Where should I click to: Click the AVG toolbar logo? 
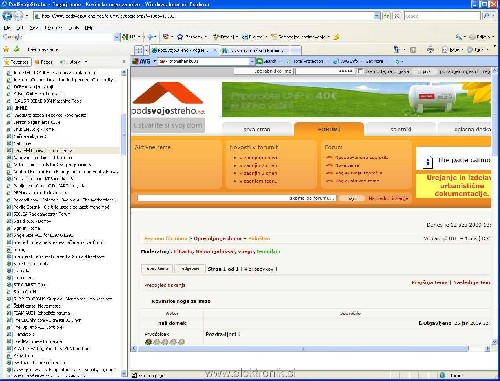click(141, 61)
